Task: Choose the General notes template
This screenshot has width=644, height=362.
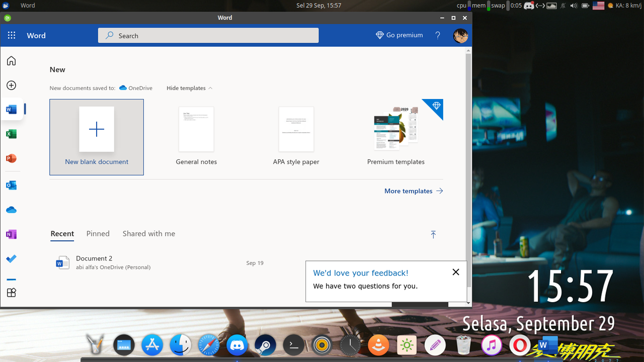Action: [196, 137]
